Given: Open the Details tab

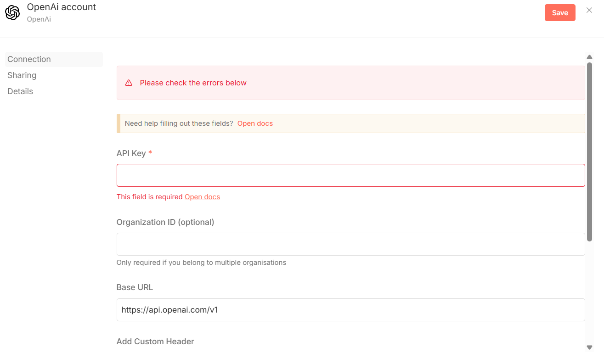Looking at the screenshot, I should pos(20,91).
